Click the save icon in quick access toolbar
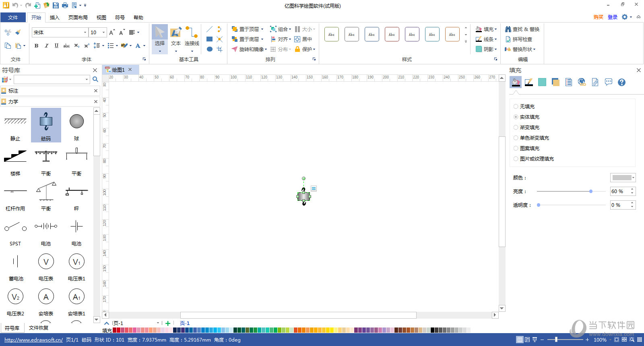The height and width of the screenshot is (346, 644). (56, 5)
